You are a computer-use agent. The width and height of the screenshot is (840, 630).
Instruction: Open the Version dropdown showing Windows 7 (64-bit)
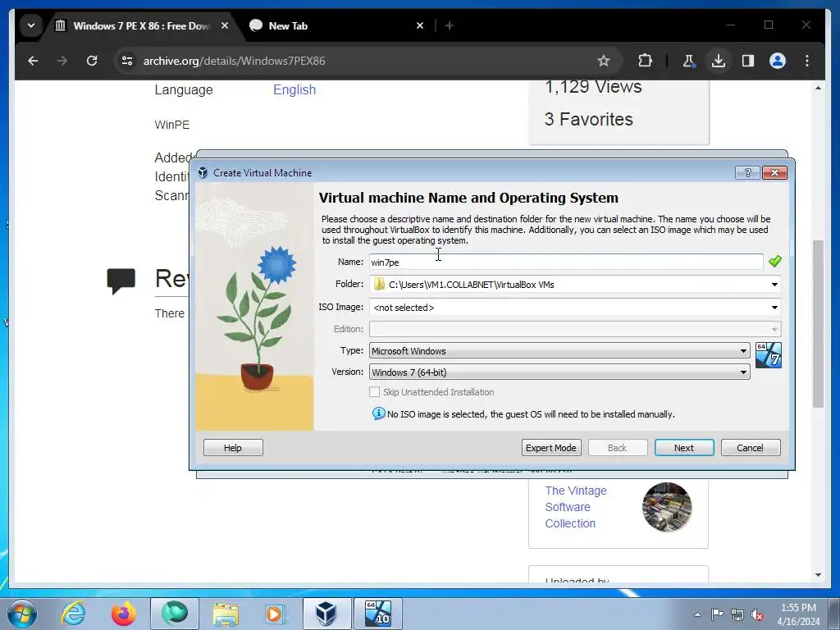point(559,372)
